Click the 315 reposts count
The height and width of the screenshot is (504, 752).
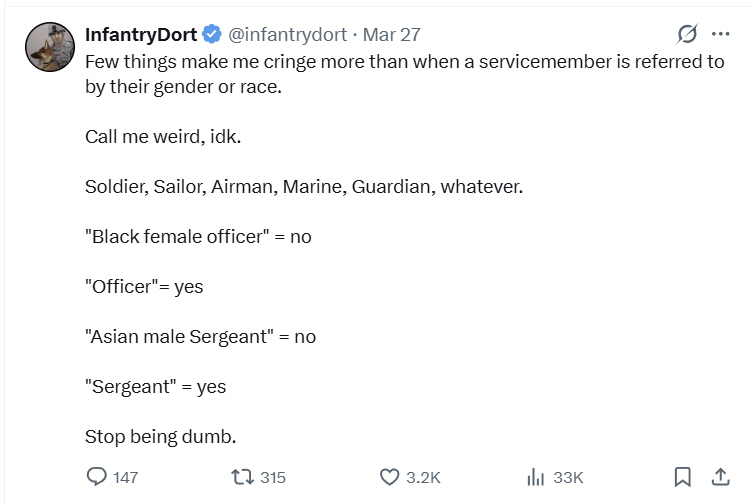(273, 477)
